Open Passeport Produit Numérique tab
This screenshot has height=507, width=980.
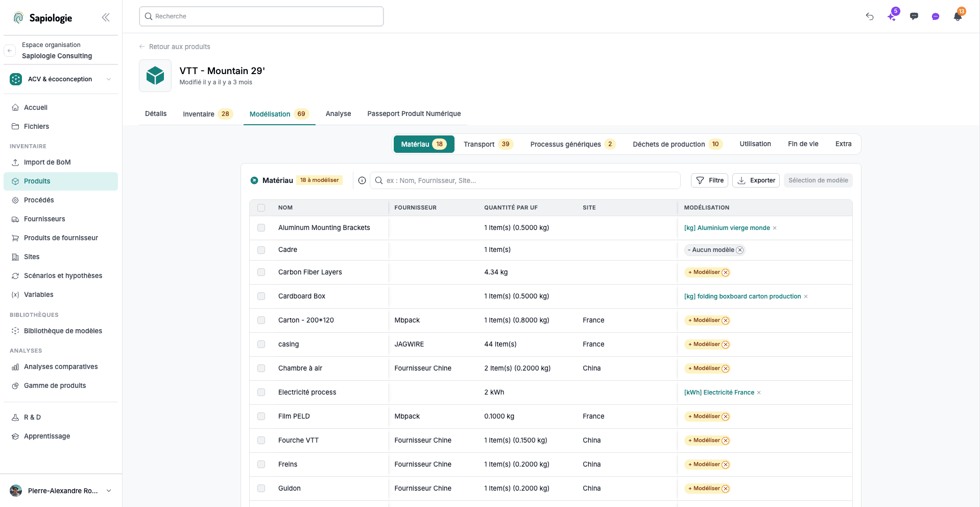coord(414,113)
